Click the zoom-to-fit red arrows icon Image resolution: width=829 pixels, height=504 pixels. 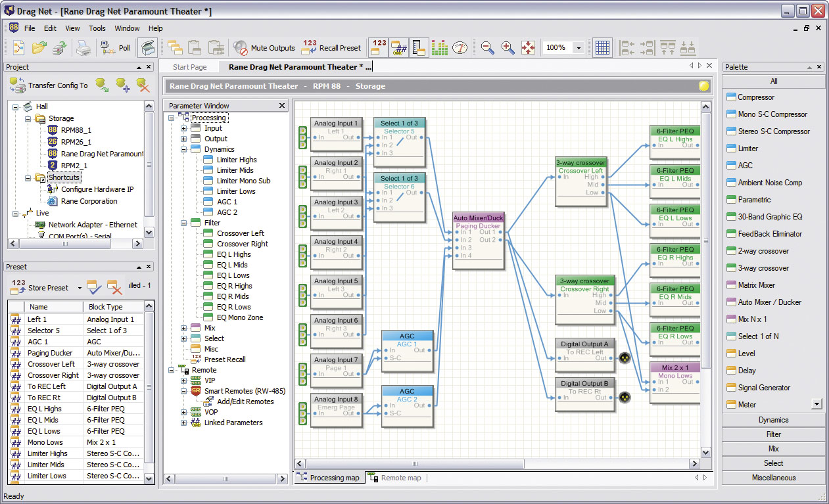pos(528,48)
